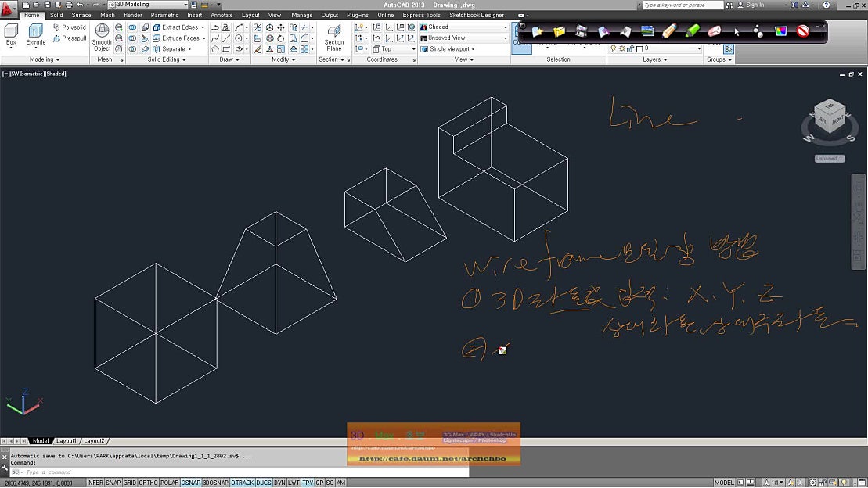
Task: Click the layer color swatch near layer 0
Action: 639,48
